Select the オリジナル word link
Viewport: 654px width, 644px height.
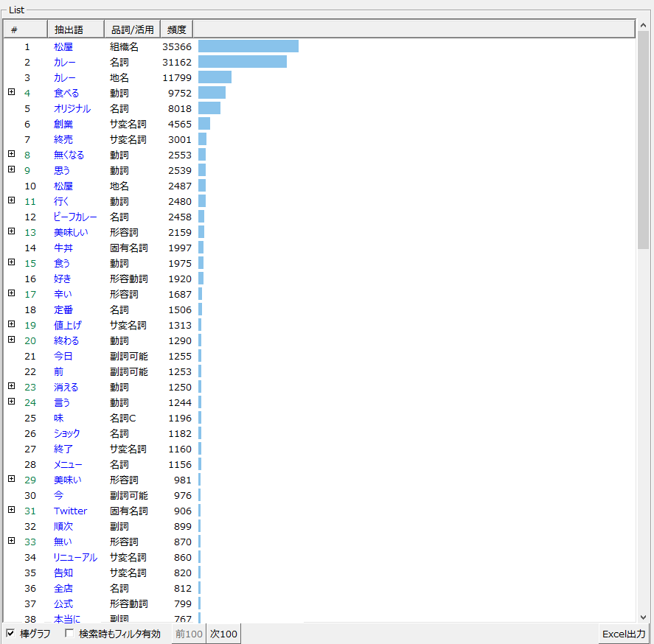[x=72, y=108]
